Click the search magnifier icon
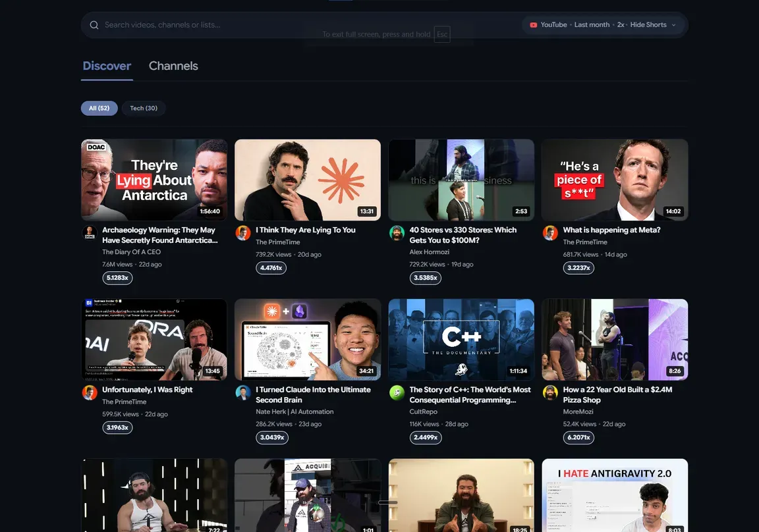This screenshot has height=532, width=759. (x=94, y=25)
